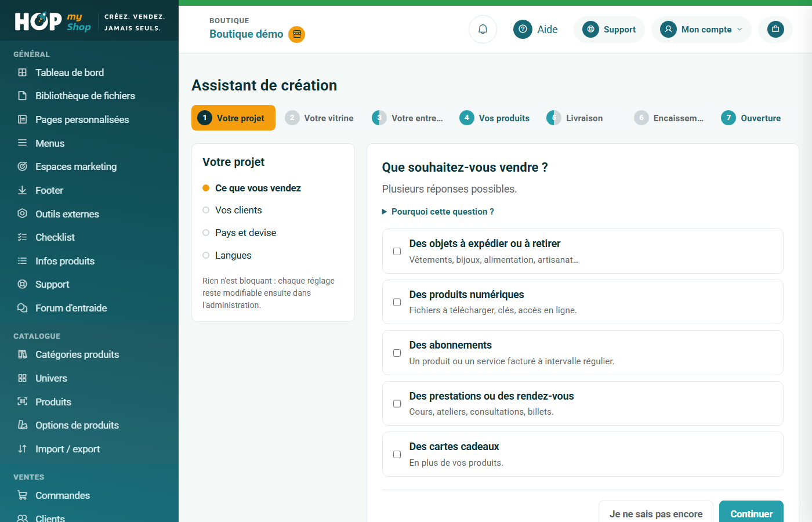Jump to step 7 Ouverture
Viewport: 812px width, 522px height.
pos(751,118)
